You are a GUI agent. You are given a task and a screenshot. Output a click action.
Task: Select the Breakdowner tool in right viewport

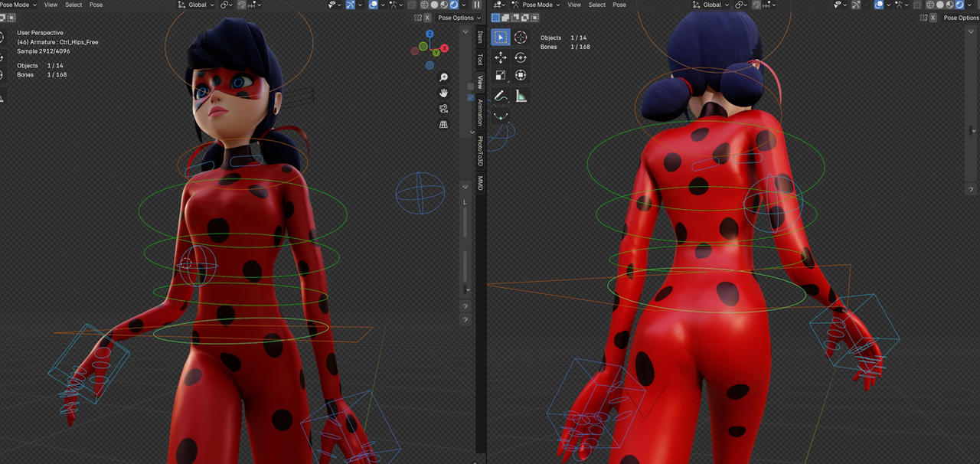[500, 116]
